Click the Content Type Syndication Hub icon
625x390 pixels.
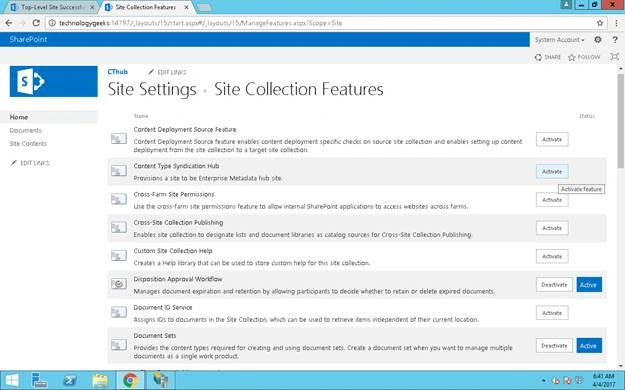pyautogui.click(x=119, y=171)
